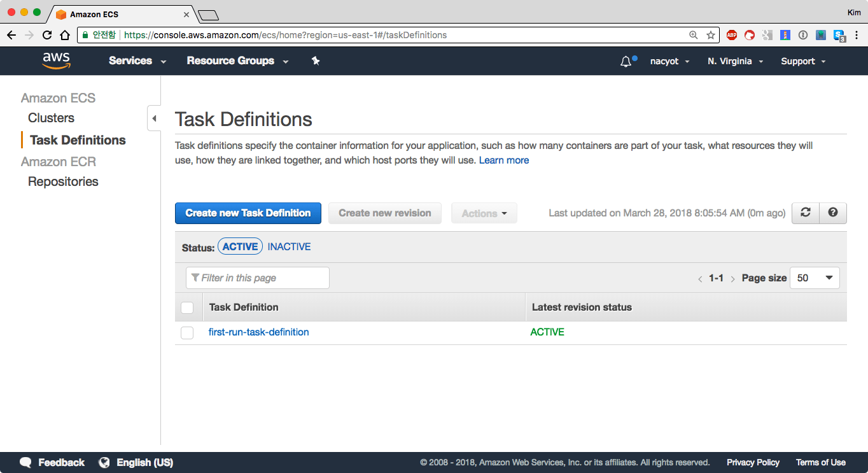Expand the Services menu
868x473 pixels.
(137, 61)
